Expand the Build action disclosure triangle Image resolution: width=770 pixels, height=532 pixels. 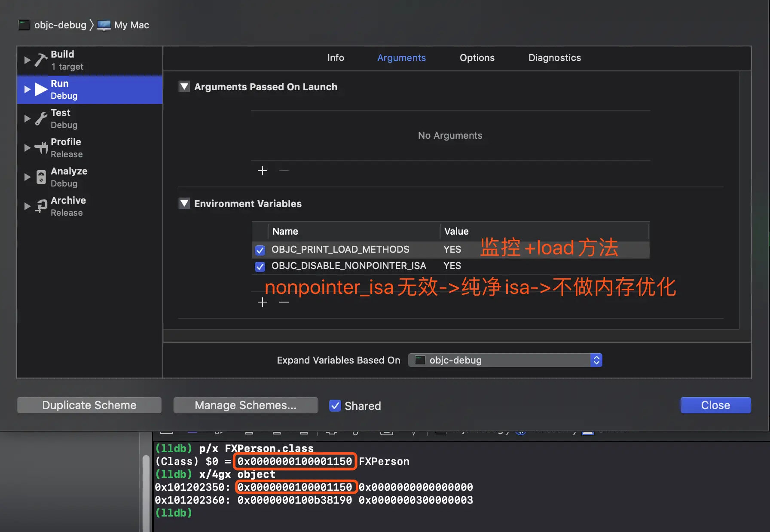click(x=27, y=60)
